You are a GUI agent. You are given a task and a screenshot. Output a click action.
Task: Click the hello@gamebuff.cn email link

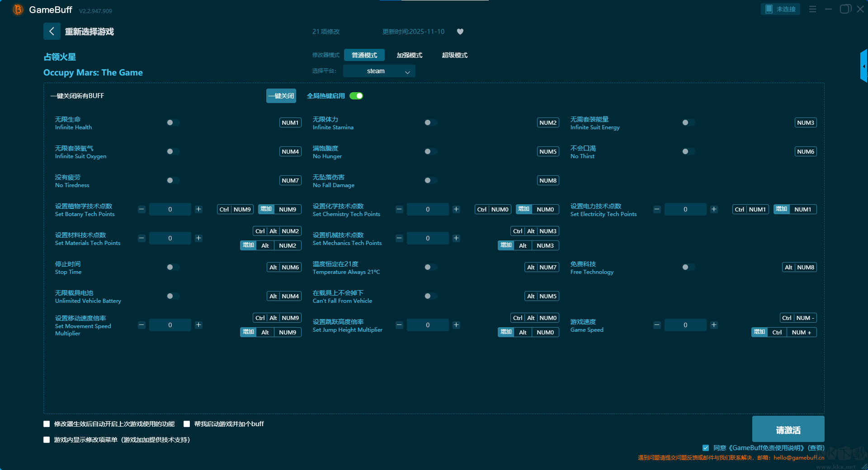799,457
